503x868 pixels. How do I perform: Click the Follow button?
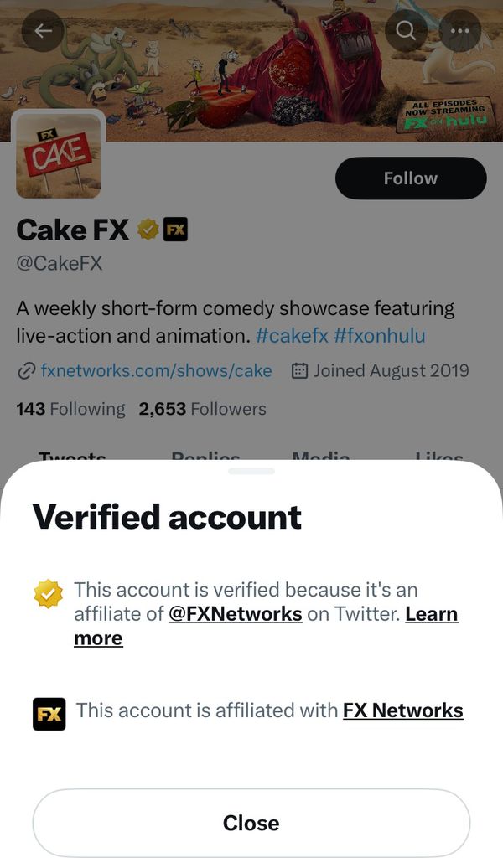tap(410, 178)
